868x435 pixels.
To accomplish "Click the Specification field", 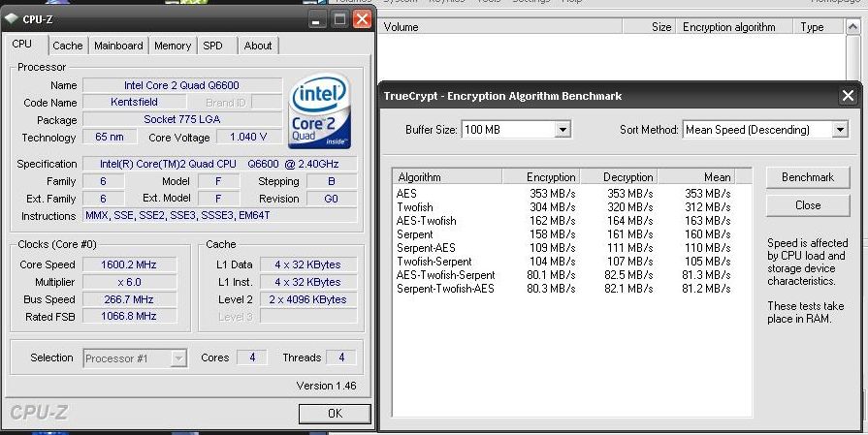I will click(x=220, y=164).
